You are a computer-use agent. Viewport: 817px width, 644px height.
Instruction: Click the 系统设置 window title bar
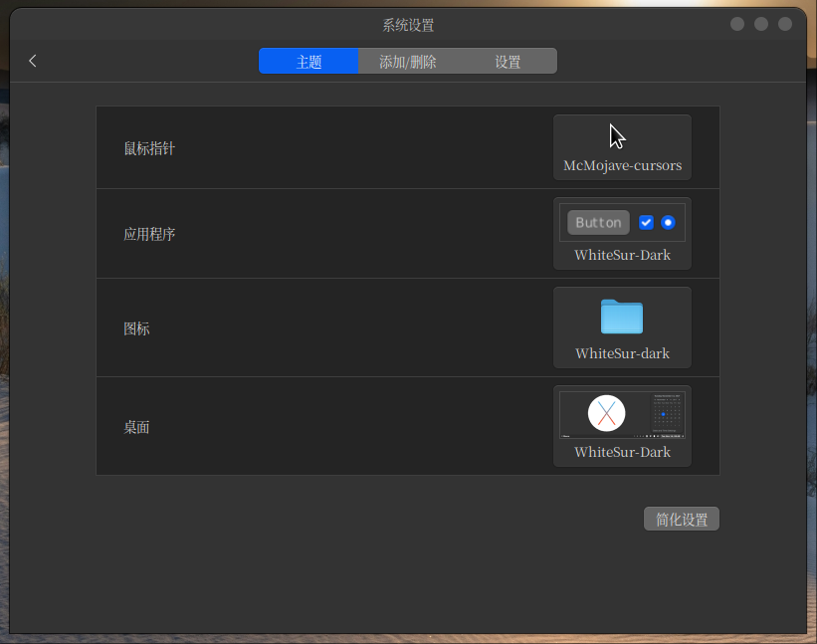click(x=408, y=25)
